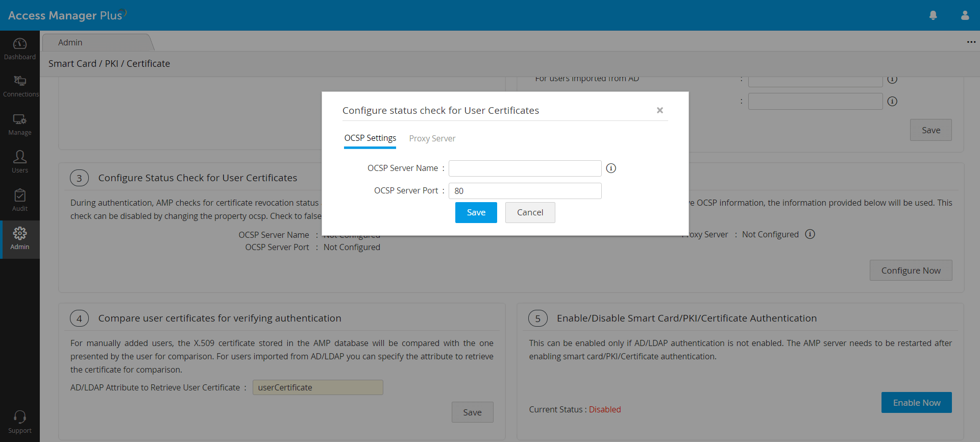Switch to the OCSP Settings tab
980x442 pixels.
click(370, 138)
